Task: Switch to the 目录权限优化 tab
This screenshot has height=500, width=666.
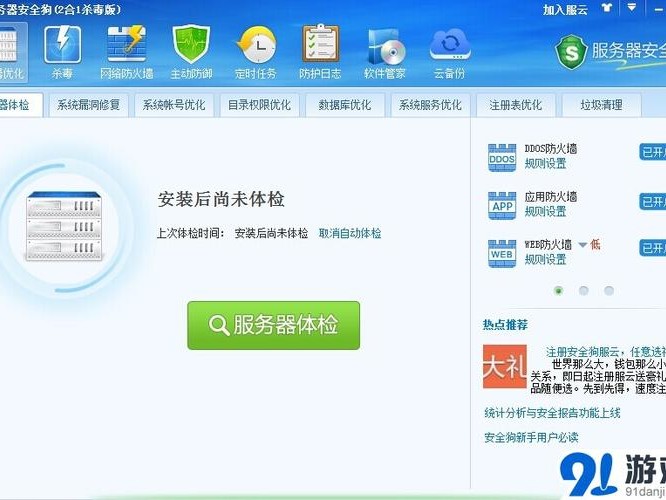Action: click(260, 105)
